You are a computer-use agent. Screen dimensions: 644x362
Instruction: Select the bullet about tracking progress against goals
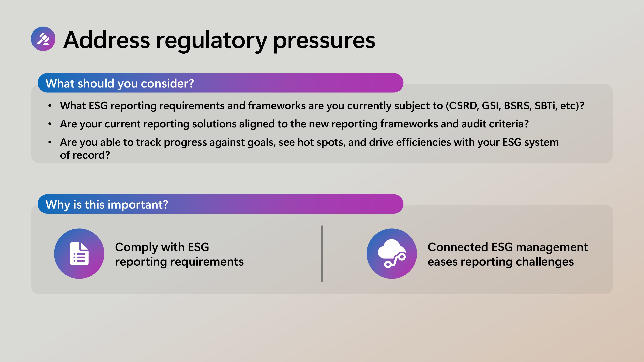point(309,142)
